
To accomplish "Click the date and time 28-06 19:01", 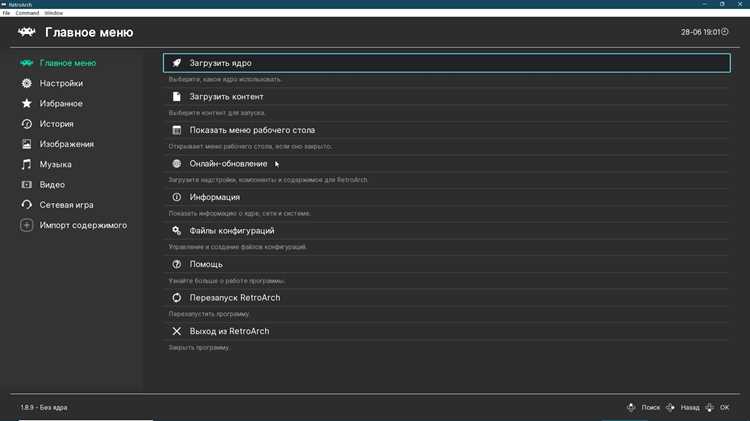I will 700,32.
